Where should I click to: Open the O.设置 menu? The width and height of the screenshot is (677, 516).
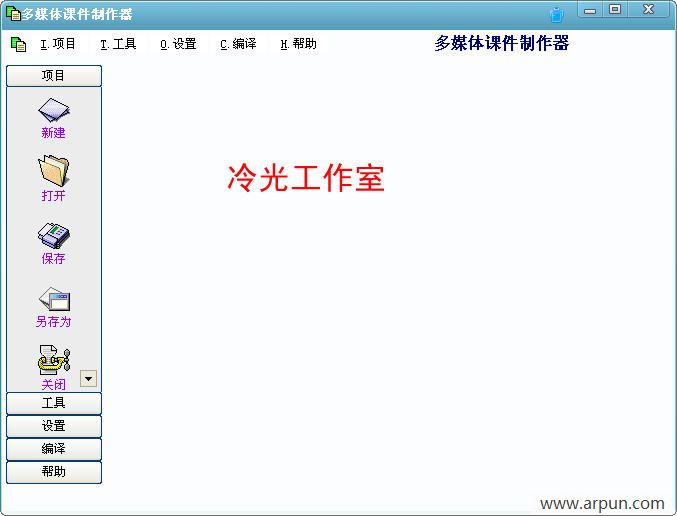(x=178, y=44)
